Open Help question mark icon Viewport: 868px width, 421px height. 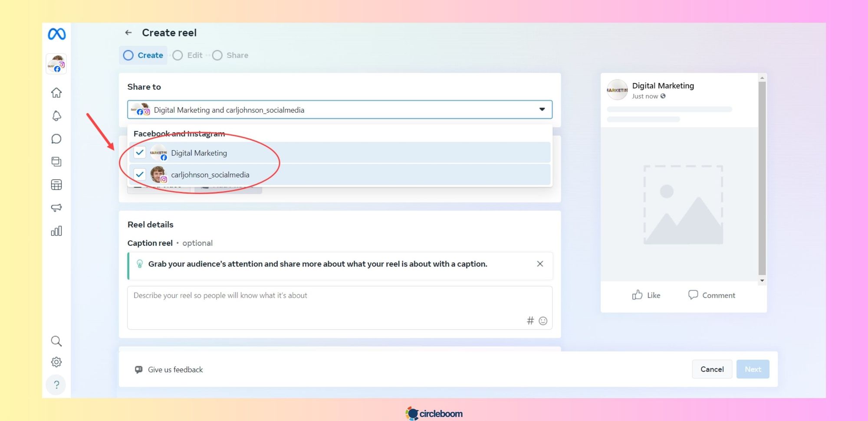point(56,385)
